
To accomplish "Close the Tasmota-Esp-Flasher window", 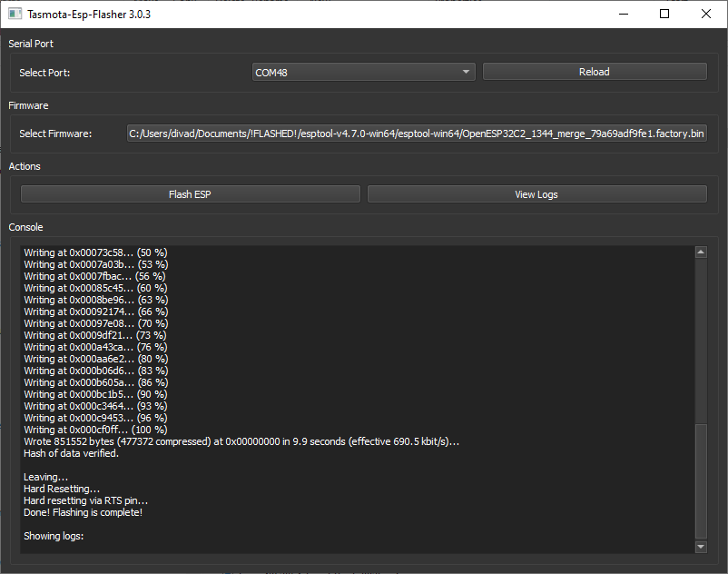I will [706, 14].
